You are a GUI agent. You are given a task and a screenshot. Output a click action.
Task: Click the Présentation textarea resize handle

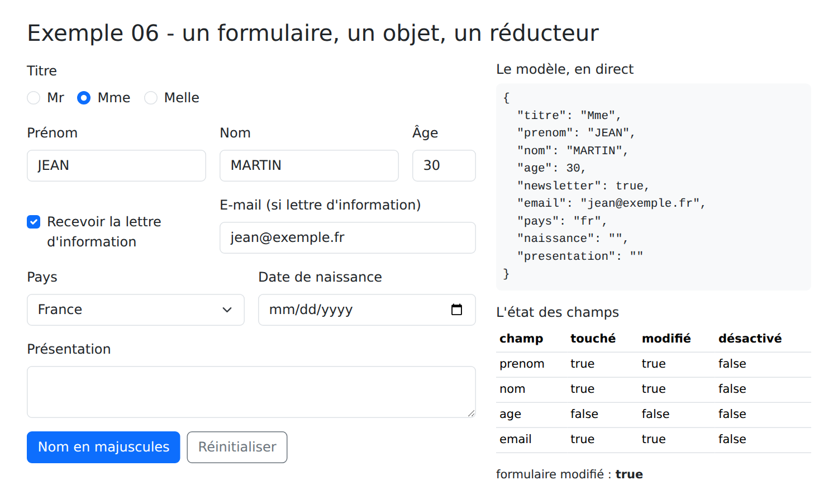(472, 413)
